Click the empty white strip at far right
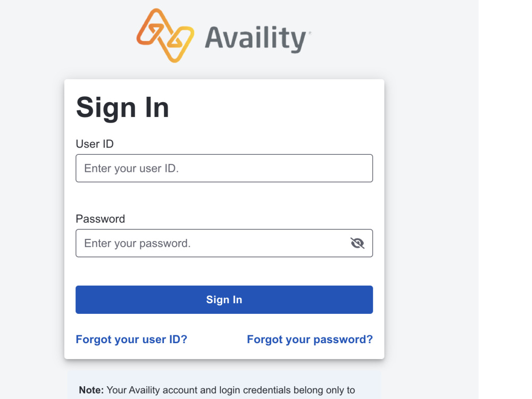The width and height of the screenshot is (532, 399). [x=505, y=199]
